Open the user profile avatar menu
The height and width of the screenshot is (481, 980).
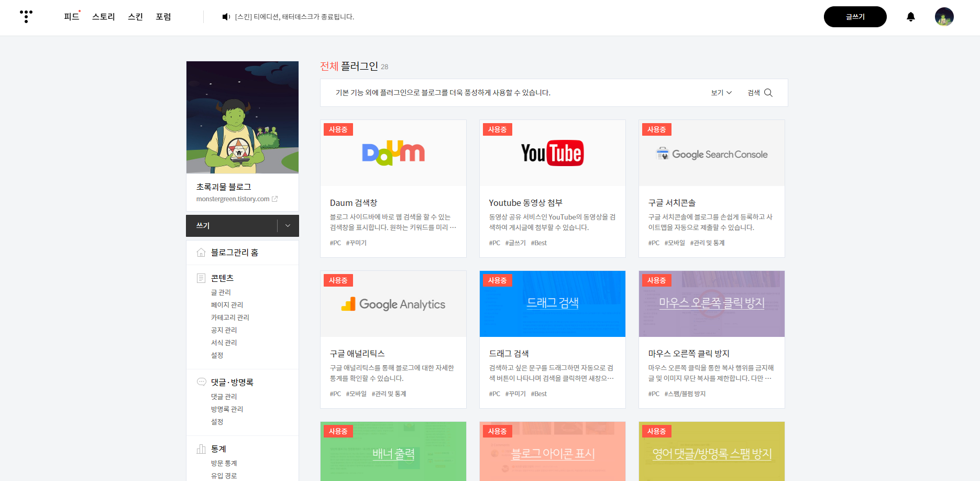tap(944, 17)
